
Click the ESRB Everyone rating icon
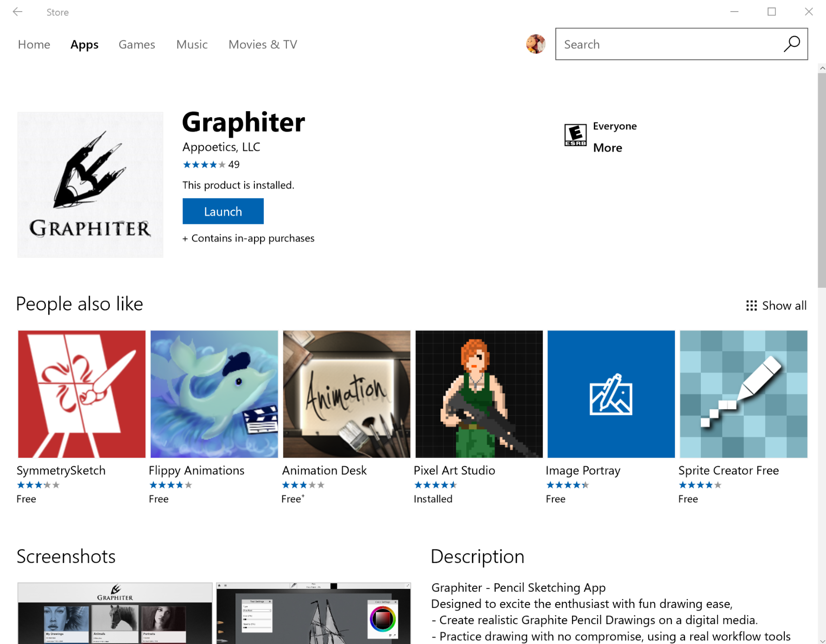[x=575, y=135]
